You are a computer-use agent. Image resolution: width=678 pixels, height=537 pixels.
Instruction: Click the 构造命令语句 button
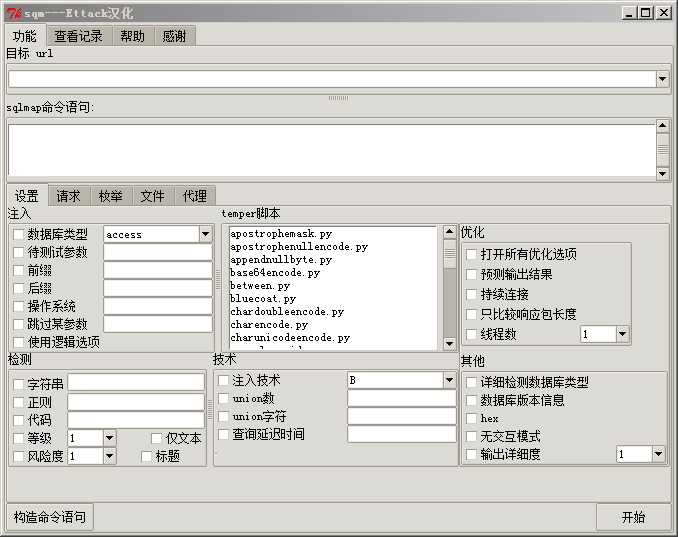(50, 517)
